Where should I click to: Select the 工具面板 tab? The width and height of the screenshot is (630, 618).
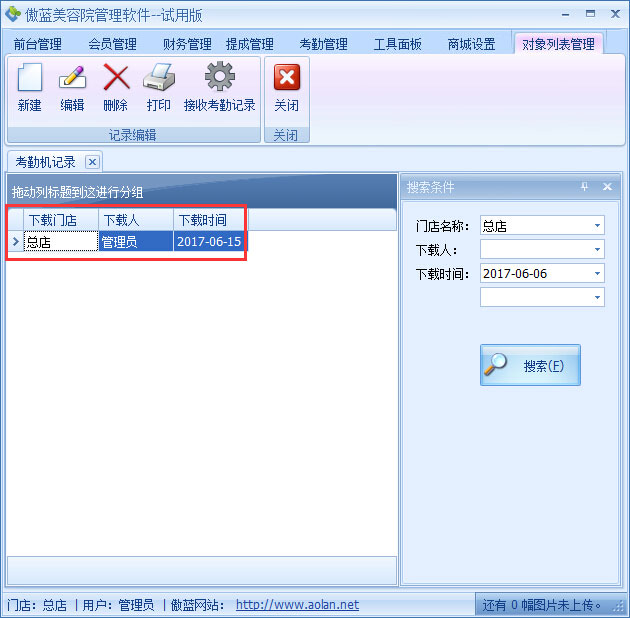click(397, 44)
